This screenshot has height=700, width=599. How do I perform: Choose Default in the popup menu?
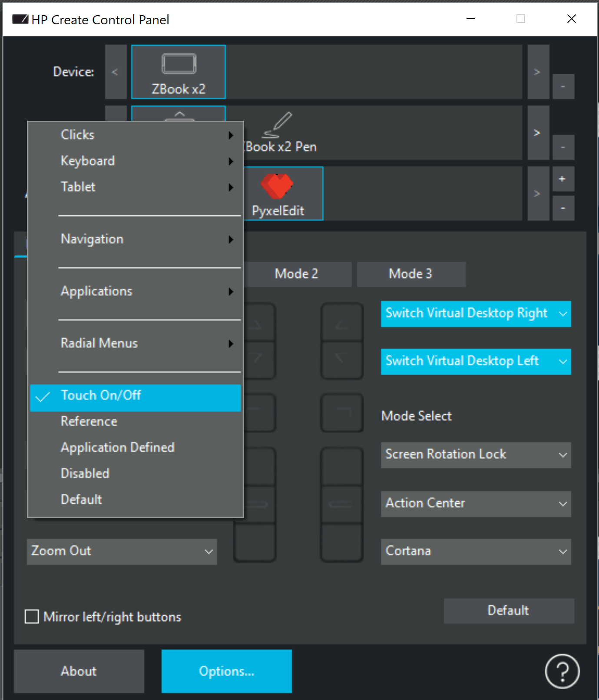click(136, 500)
